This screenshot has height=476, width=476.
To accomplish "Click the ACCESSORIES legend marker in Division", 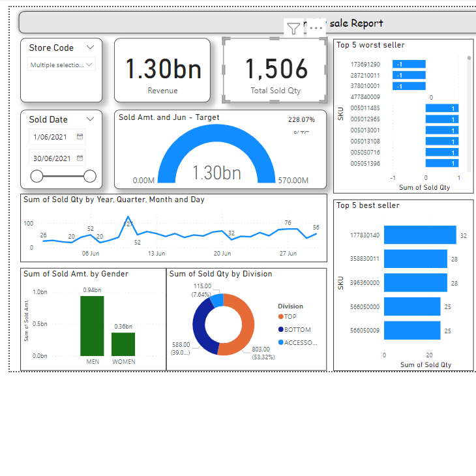I will (280, 342).
